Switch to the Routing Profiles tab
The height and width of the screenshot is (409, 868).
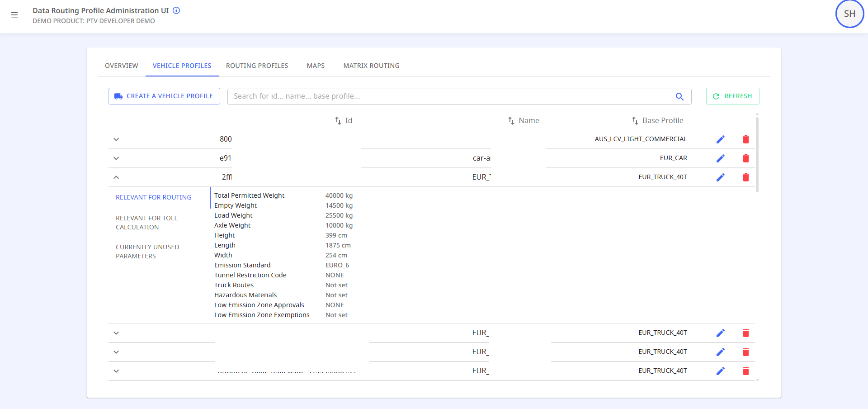click(257, 66)
